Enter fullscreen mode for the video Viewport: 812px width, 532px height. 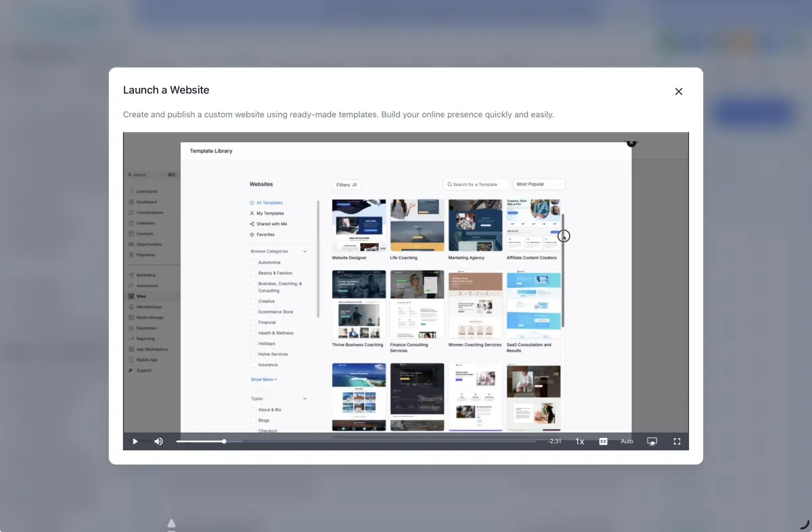tap(677, 441)
